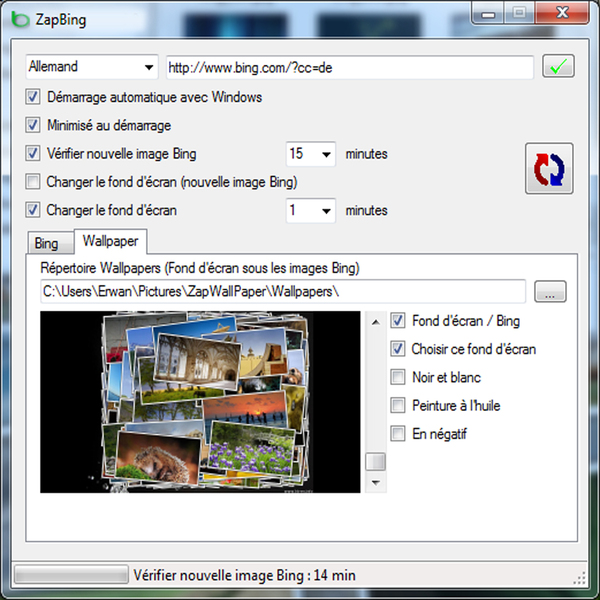Viewport: 600px width, 600px height.
Task: Enable En négatif effect
Action: (398, 434)
